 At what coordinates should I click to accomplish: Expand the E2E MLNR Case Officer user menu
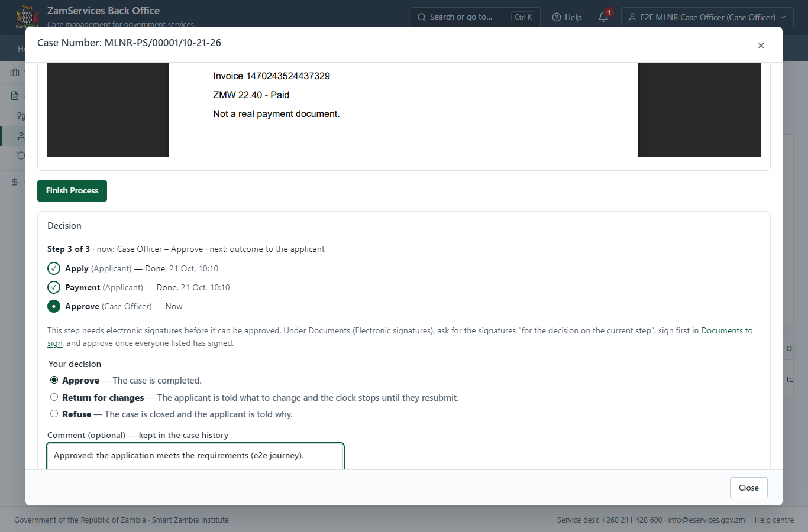707,17
